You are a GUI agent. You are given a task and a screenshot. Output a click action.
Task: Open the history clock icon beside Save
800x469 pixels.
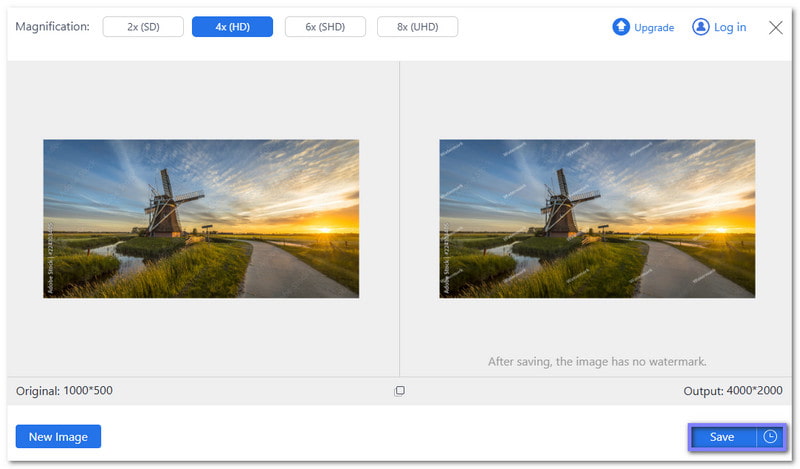click(x=770, y=437)
